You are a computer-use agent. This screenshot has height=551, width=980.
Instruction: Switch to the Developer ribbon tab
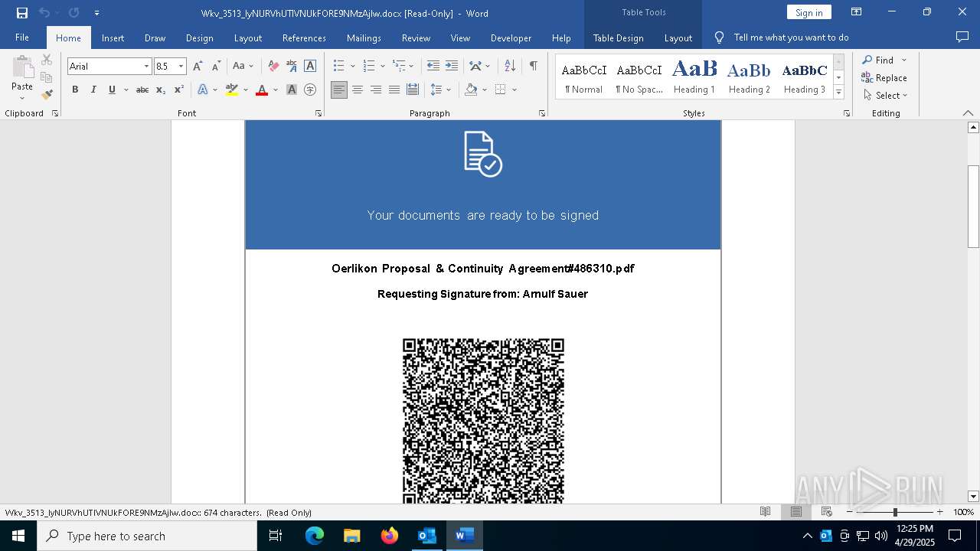point(511,37)
